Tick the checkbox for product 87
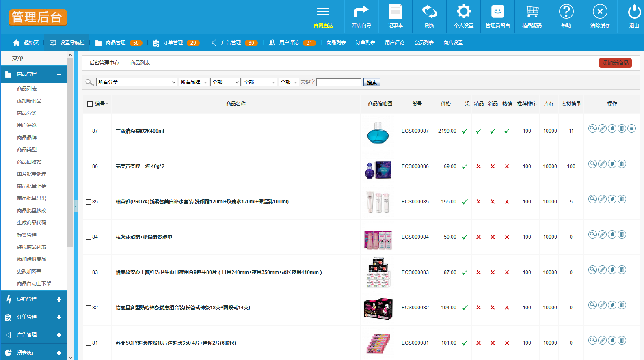This screenshot has height=360, width=644. click(x=89, y=131)
